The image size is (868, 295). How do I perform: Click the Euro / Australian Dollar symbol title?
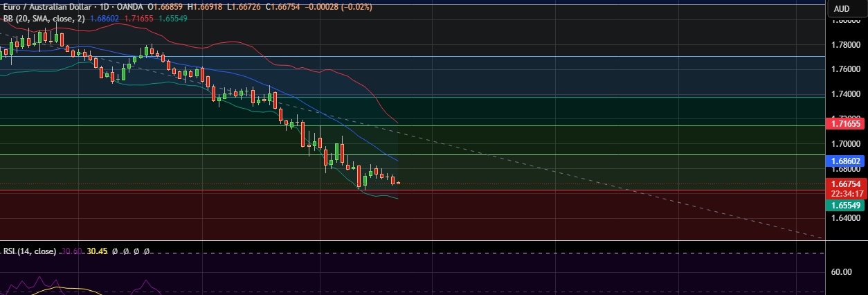pyautogui.click(x=48, y=7)
